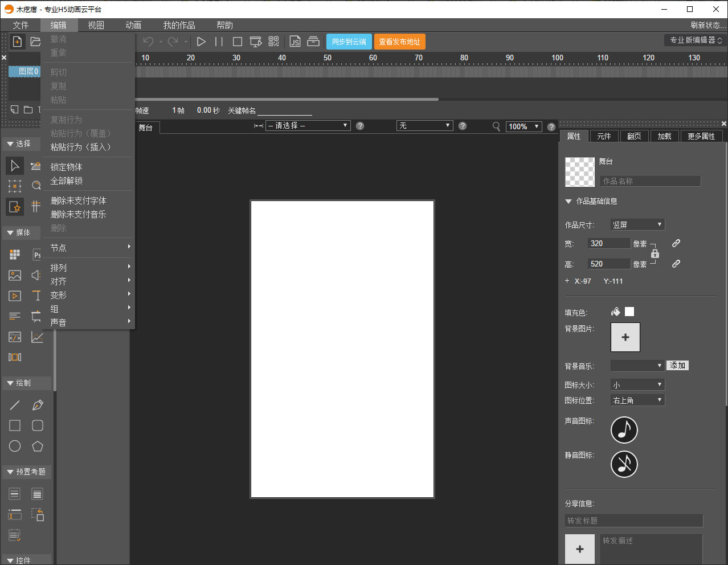Screen dimensions: 728x565
Task: Open the 作品尺寸 dropdown showing 竖屏
Action: coord(637,225)
